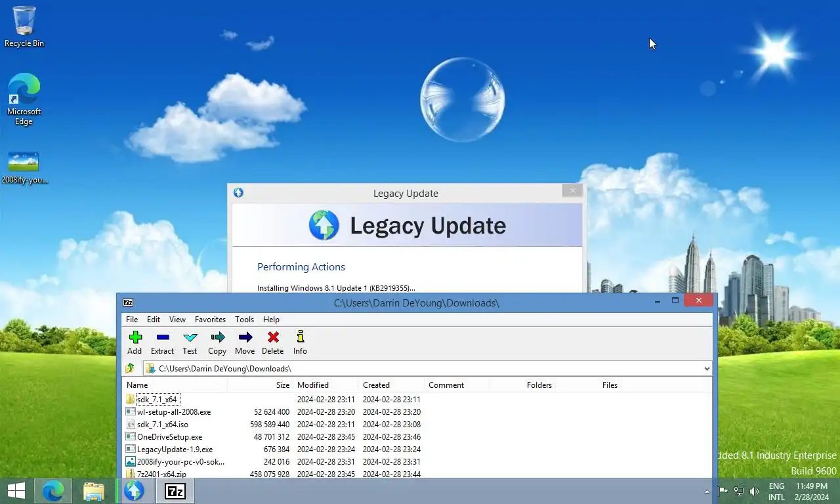The image size is (840, 504).
Task: Open the Recycle Bin desktop icon
Action: pos(24,27)
